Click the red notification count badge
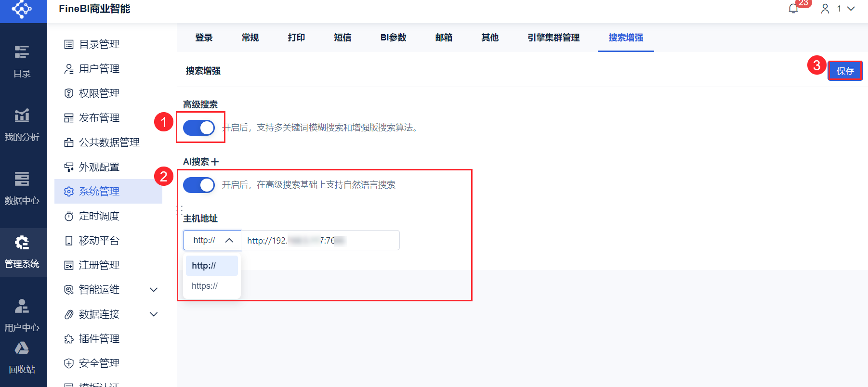 803,3
